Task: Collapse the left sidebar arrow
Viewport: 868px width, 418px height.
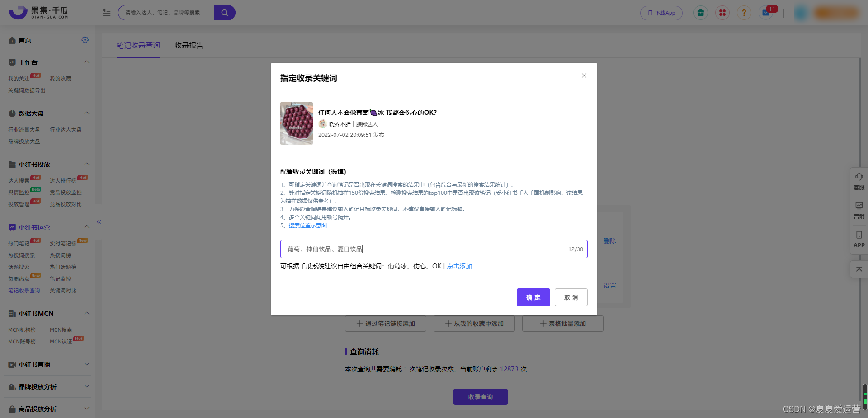Action: pos(99,222)
